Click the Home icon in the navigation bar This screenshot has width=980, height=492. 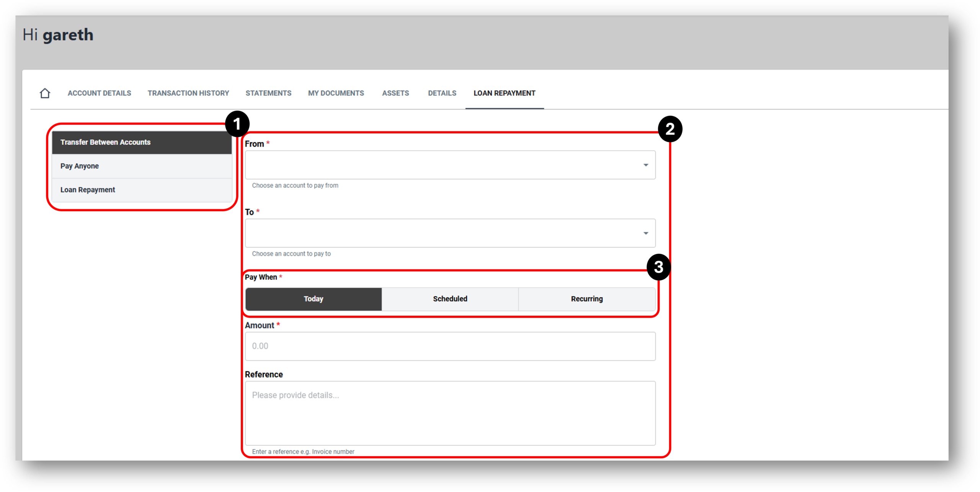[x=45, y=93]
